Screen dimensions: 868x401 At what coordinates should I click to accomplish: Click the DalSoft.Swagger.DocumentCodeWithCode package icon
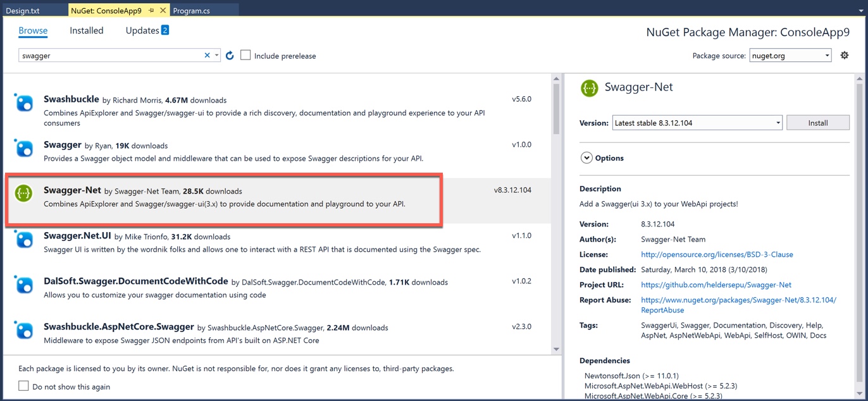pos(24,285)
